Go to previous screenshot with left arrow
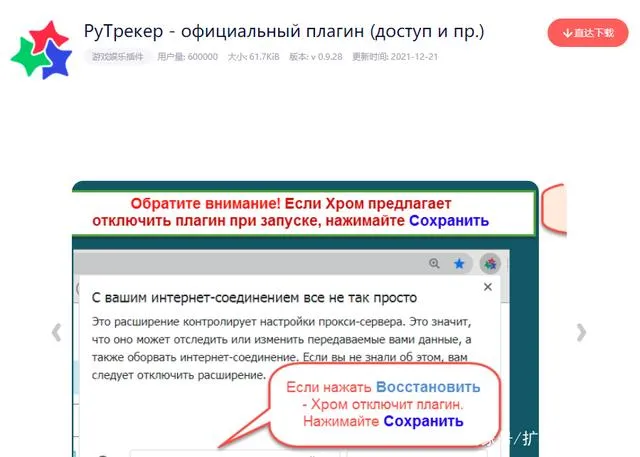 [x=57, y=332]
